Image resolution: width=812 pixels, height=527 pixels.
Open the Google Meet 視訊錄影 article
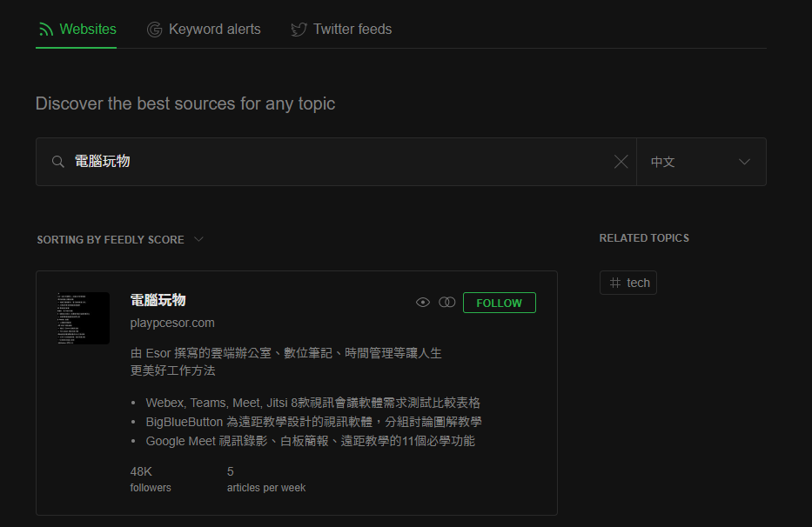click(x=310, y=441)
